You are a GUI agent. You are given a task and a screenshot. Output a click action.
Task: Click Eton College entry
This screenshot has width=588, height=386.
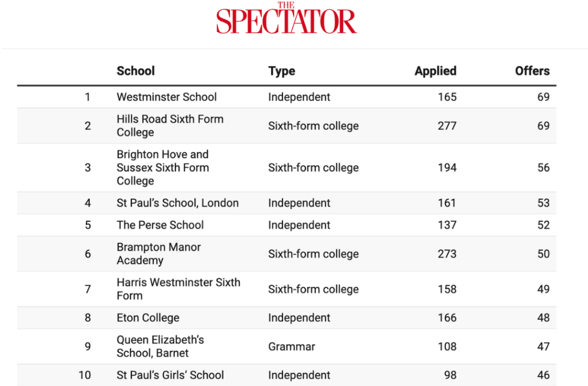pos(148,318)
